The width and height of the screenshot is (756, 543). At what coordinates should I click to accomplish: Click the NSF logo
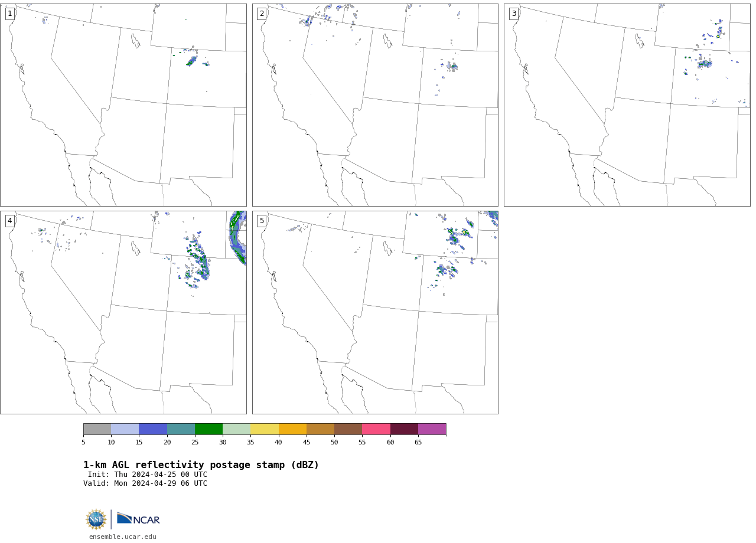click(x=96, y=519)
